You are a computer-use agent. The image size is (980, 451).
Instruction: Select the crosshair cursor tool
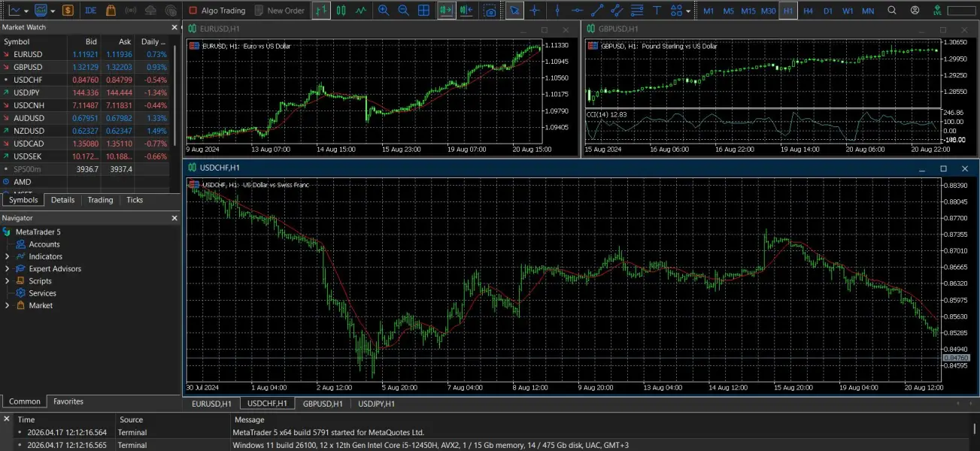coord(535,11)
